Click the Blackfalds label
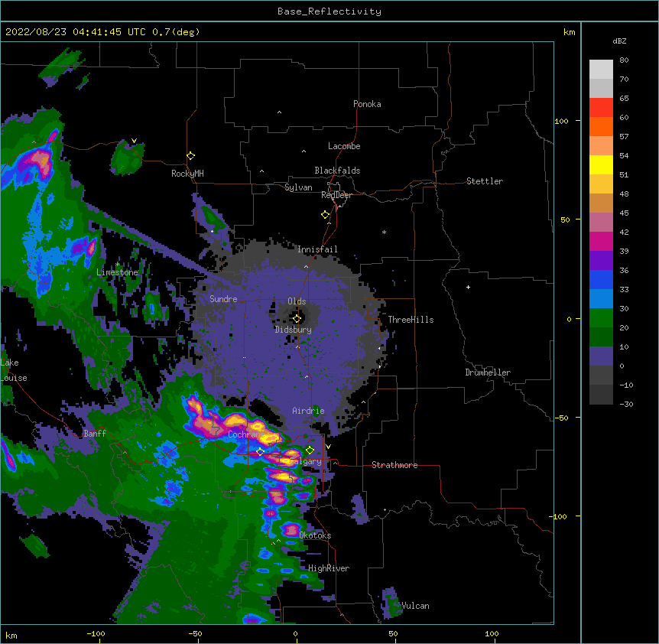Viewport: 659px width, 644px height. point(337,171)
